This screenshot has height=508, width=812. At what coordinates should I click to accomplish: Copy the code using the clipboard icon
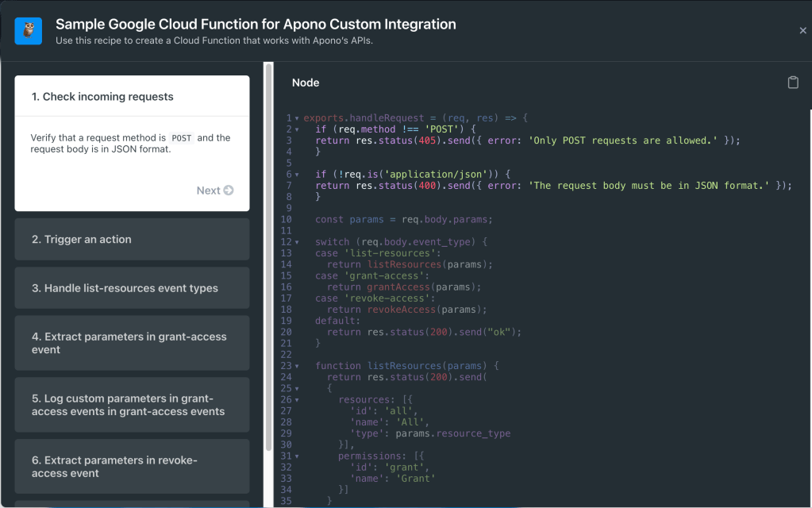[x=792, y=83]
